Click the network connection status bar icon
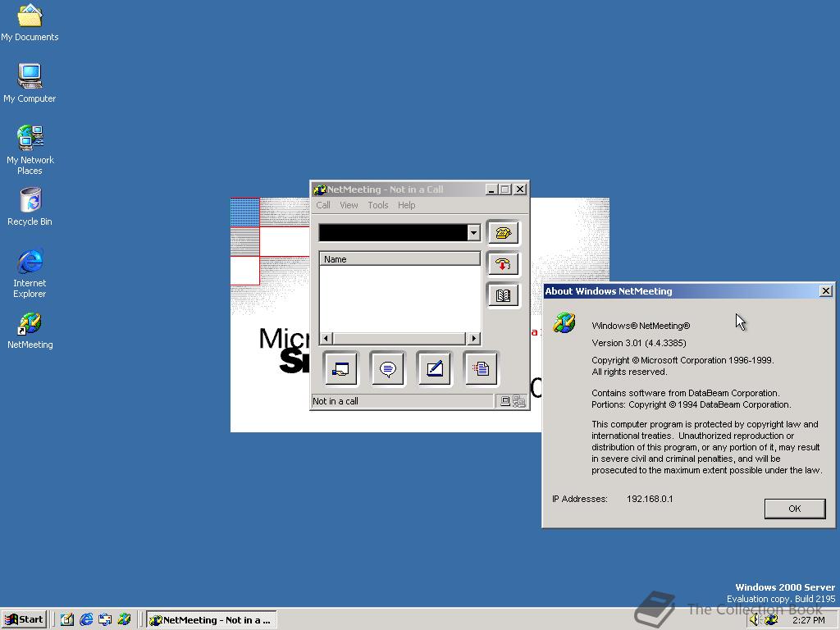The width and height of the screenshot is (840, 630). 518,401
